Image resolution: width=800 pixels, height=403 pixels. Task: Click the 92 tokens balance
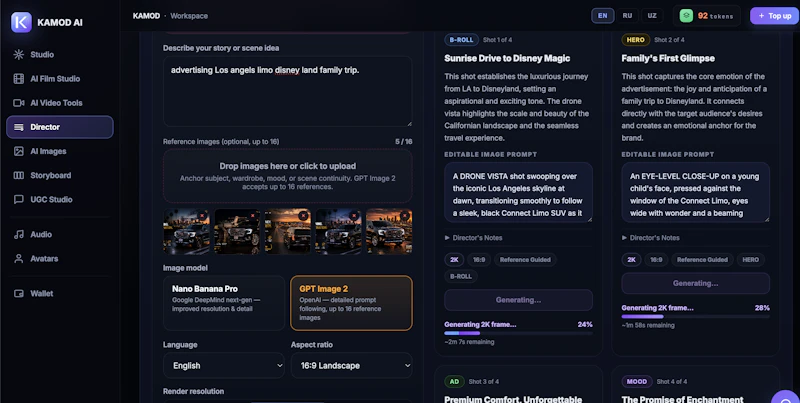tap(709, 16)
